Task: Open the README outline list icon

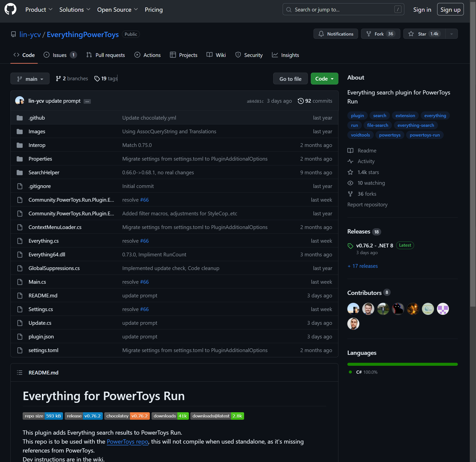Action: (20, 372)
